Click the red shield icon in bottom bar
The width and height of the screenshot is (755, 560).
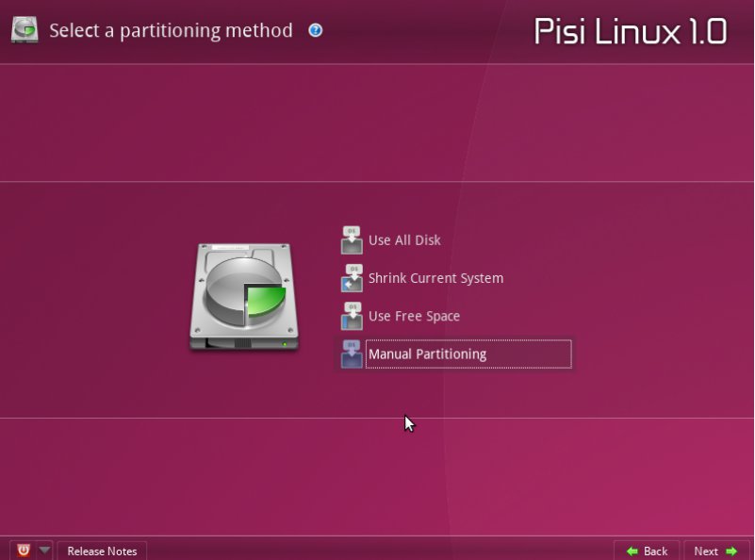click(23, 551)
